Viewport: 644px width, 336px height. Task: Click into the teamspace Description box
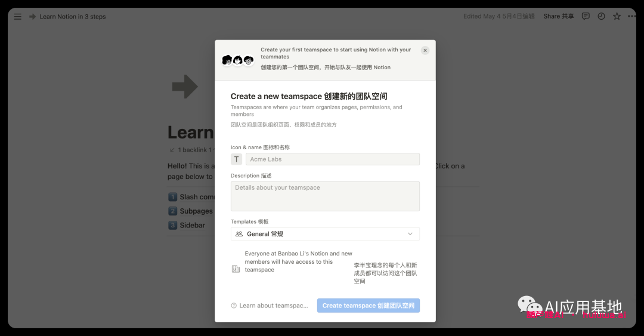point(325,196)
